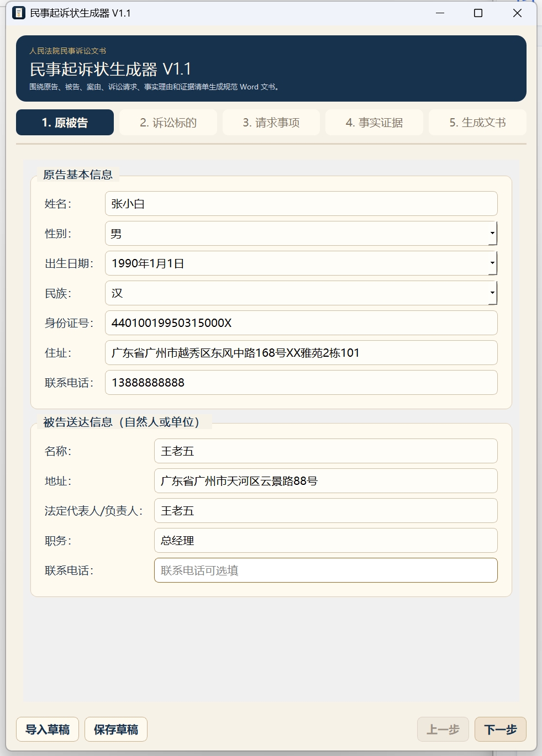
Task: Click the 职务: label
Action: click(58, 541)
